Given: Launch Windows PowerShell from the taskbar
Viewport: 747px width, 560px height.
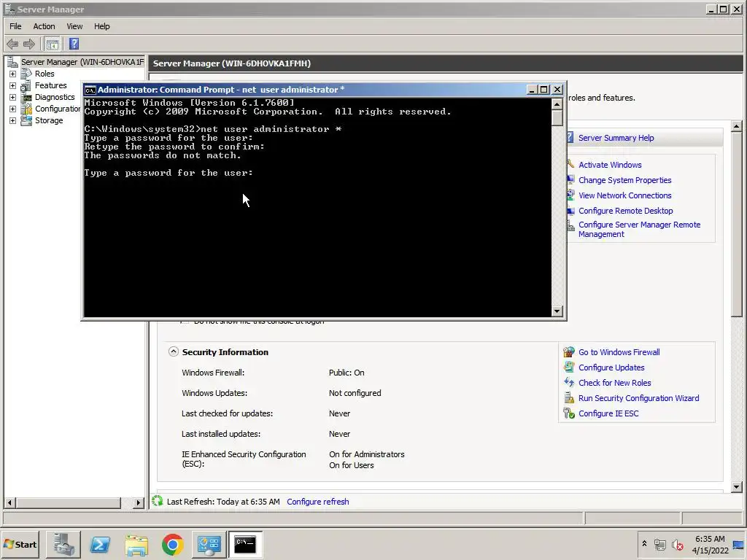Looking at the screenshot, I should [x=100, y=544].
